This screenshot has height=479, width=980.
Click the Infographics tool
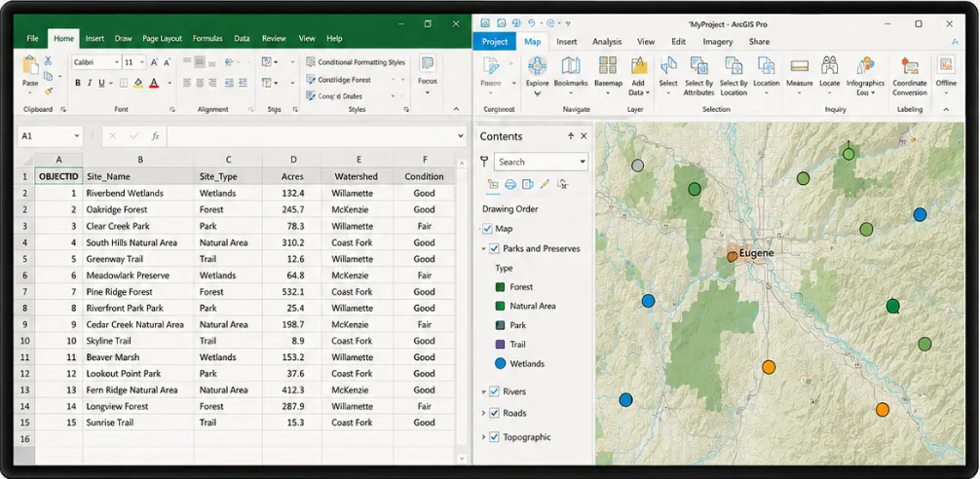pyautogui.click(x=865, y=66)
